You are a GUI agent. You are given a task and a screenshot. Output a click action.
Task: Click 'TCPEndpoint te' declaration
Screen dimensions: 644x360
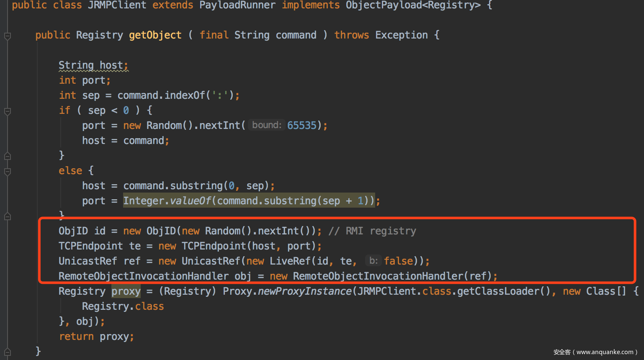(x=100, y=246)
